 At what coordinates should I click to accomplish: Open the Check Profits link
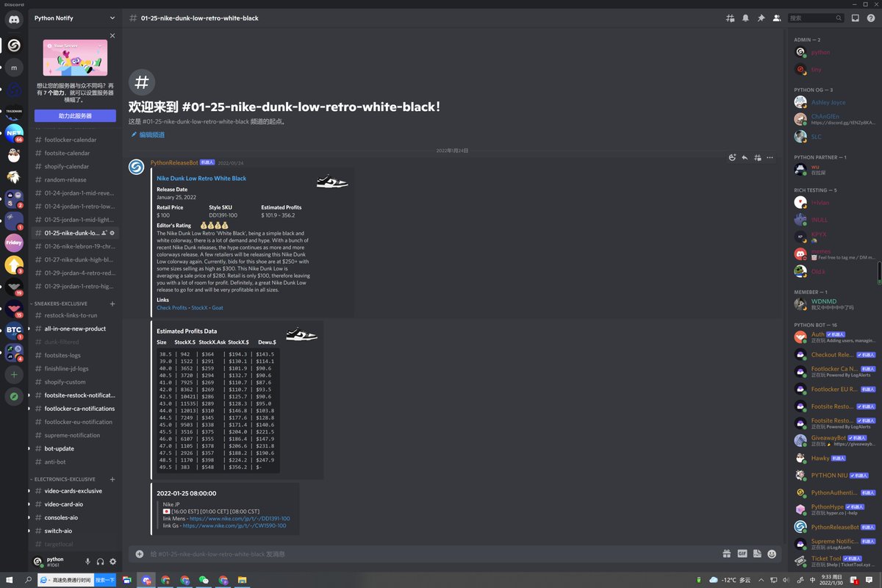pyautogui.click(x=172, y=307)
